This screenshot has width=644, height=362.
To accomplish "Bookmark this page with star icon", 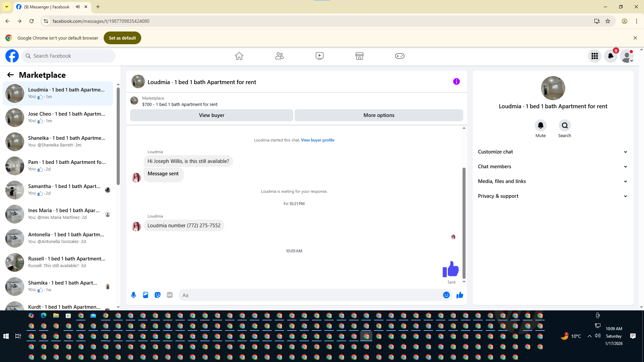I will 608,21.
